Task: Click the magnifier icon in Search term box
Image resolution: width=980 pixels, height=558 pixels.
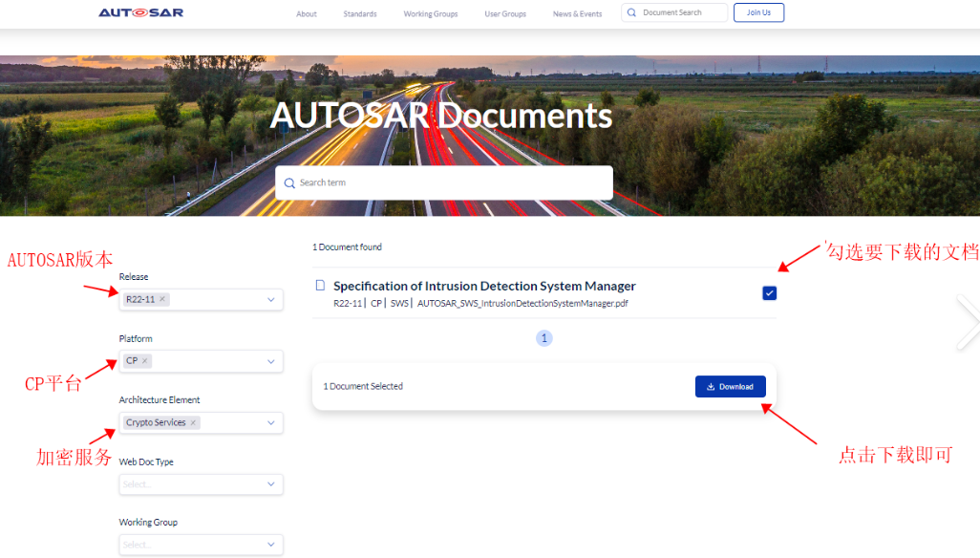Action: (x=289, y=183)
